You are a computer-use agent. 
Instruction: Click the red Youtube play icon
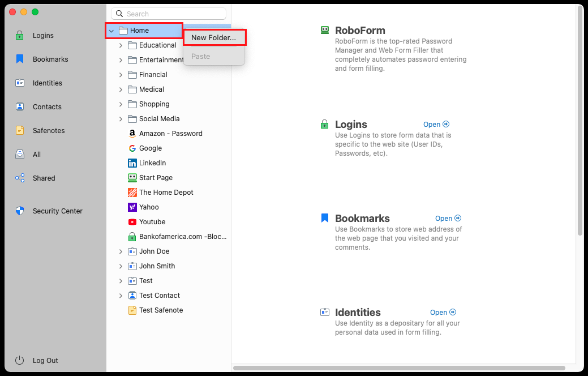point(132,222)
